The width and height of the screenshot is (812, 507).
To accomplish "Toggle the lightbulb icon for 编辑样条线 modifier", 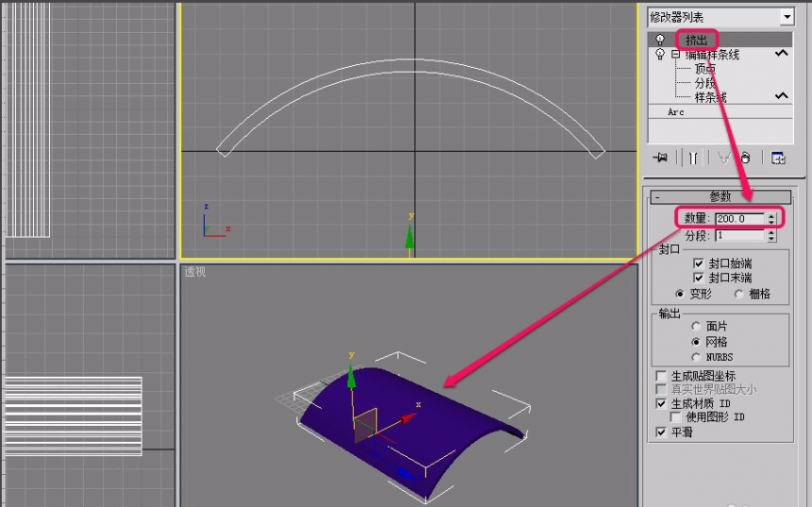I will 660,54.
